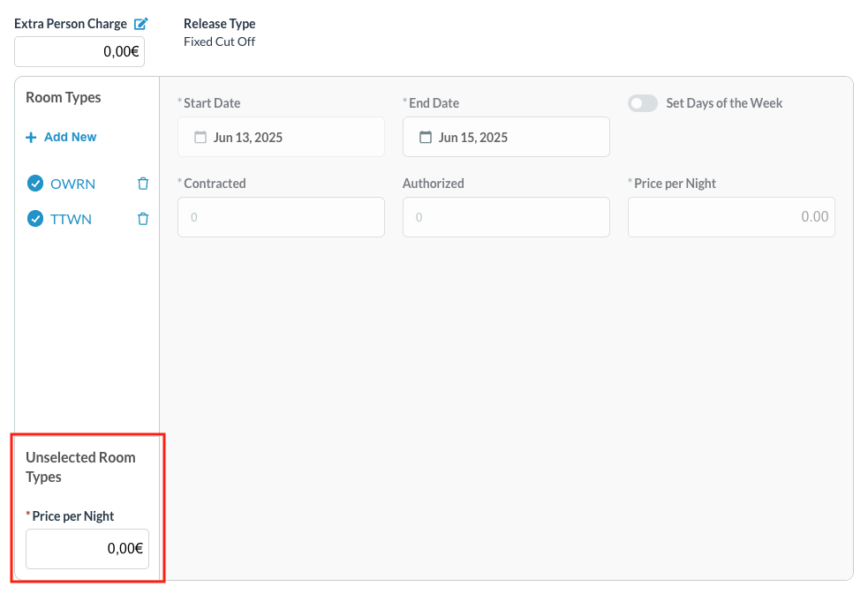Image resolution: width=868 pixels, height=594 pixels.
Task: Enable the Set Days of the Week switch
Action: pos(643,103)
